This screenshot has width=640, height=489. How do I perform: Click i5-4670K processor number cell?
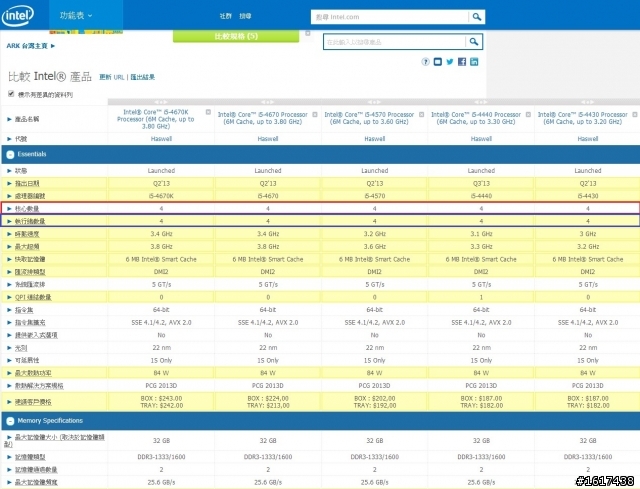coord(161,196)
